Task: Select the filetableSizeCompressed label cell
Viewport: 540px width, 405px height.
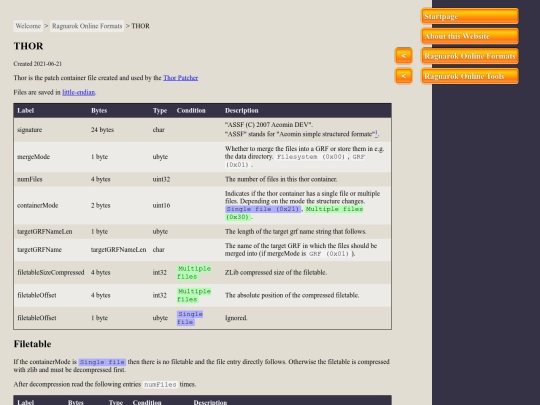Action: (51, 272)
